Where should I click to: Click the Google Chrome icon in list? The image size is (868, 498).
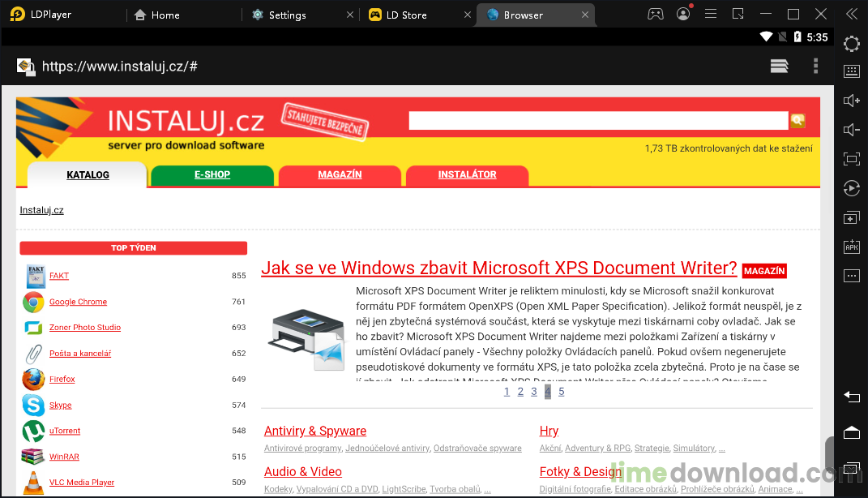click(33, 302)
